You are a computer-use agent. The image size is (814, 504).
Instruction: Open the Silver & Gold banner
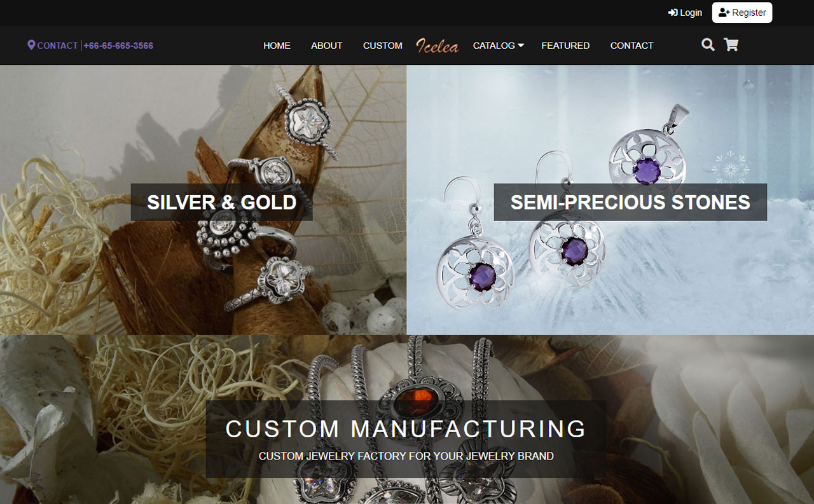(x=222, y=202)
